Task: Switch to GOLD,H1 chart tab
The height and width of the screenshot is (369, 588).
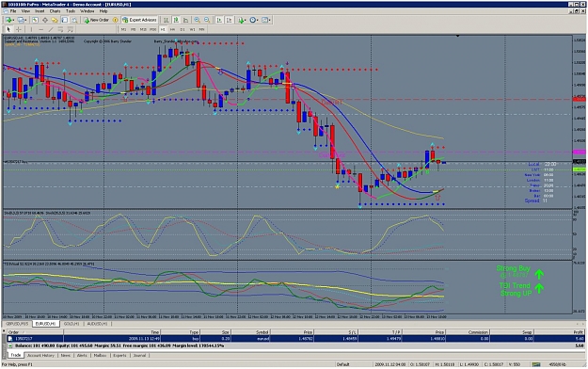Action: (72, 324)
